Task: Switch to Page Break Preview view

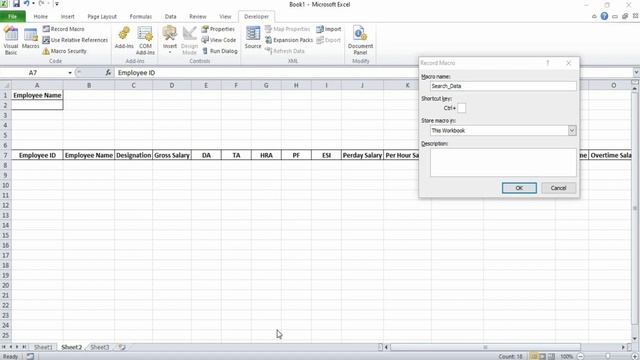Action: click(551, 356)
